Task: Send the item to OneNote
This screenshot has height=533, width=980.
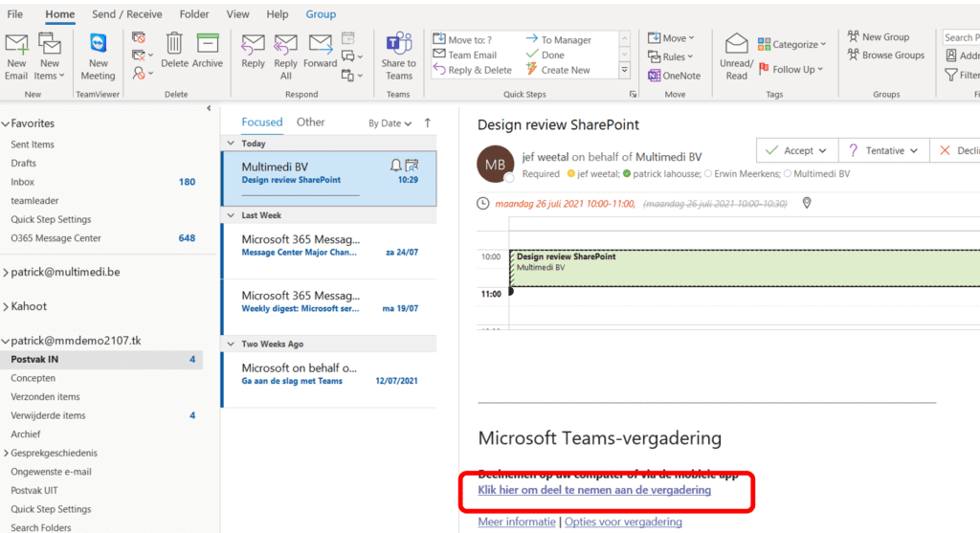Action: 674,76
